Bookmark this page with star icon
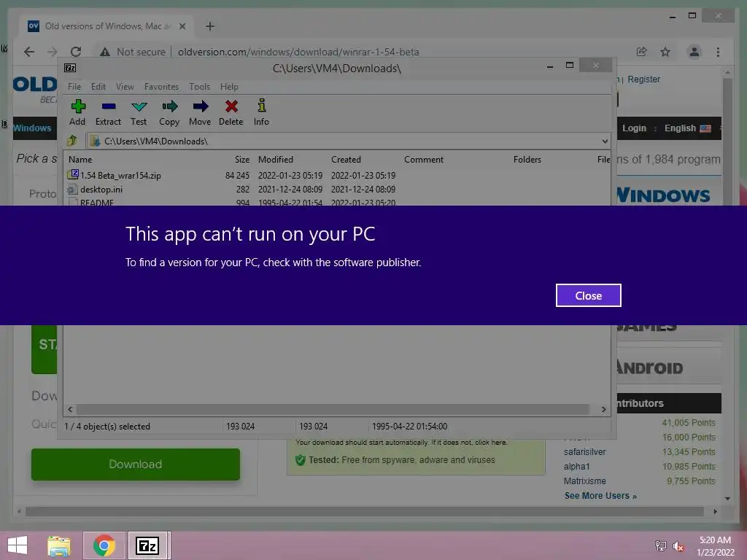The width and height of the screenshot is (747, 560). tap(665, 52)
